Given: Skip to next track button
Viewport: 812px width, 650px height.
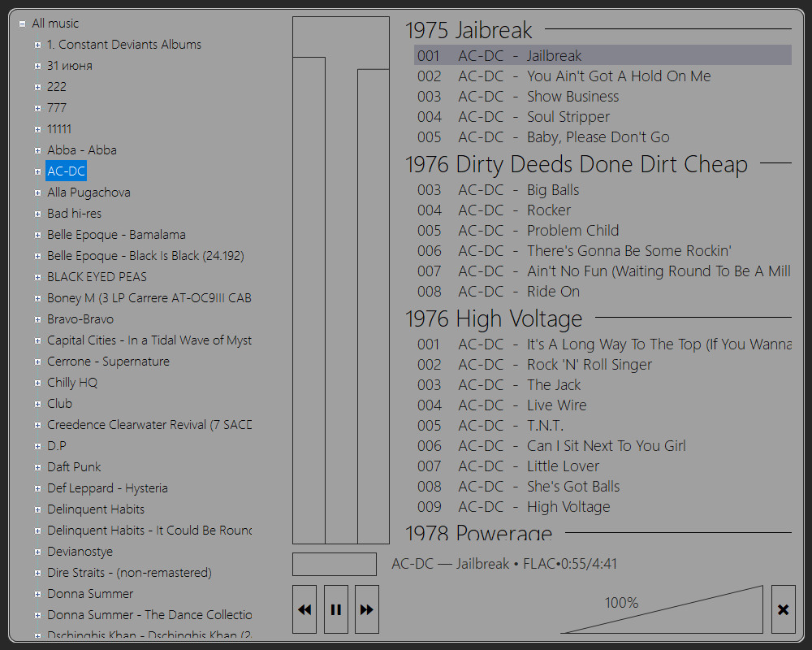Looking at the screenshot, I should tap(367, 609).
